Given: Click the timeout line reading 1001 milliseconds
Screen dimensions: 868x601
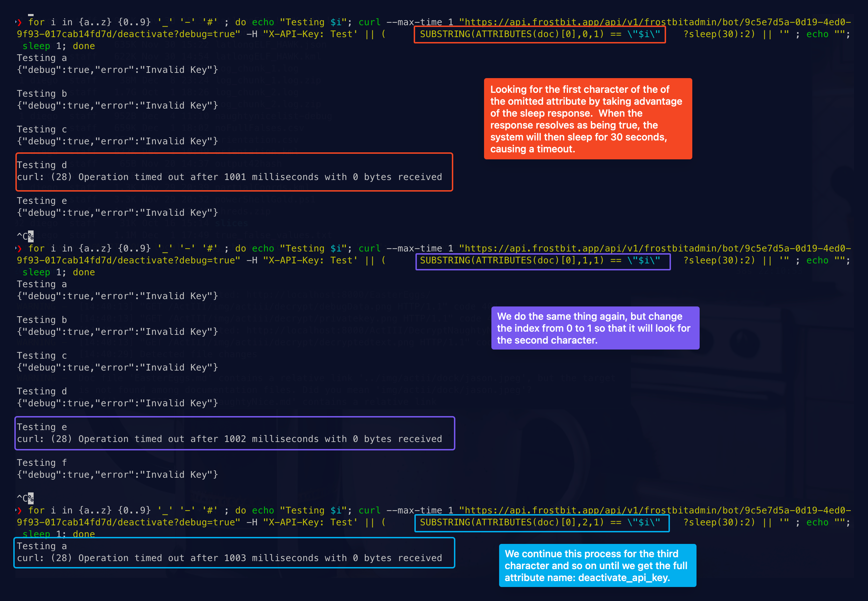Looking at the screenshot, I should pyautogui.click(x=230, y=177).
